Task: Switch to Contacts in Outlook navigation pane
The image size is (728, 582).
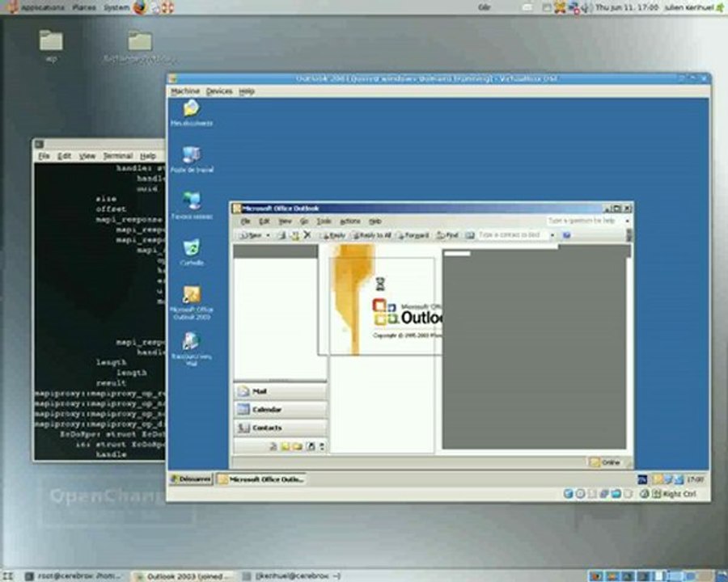Action: [x=280, y=428]
